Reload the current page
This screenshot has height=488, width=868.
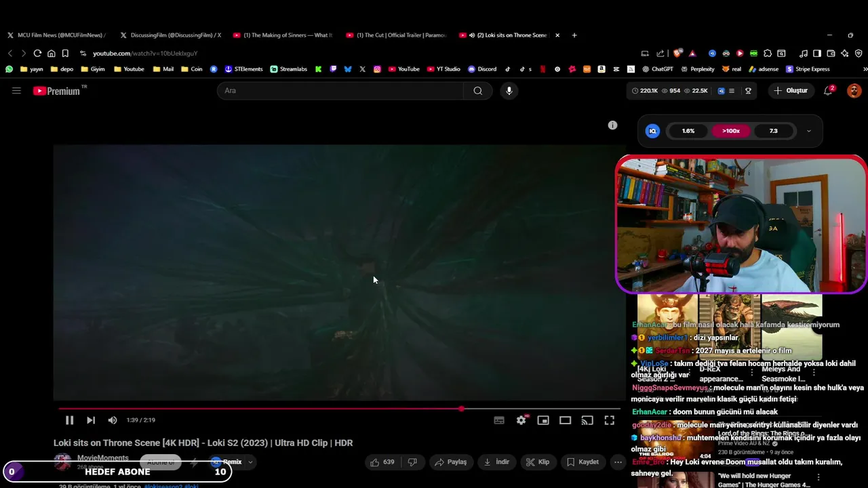pyautogui.click(x=37, y=54)
